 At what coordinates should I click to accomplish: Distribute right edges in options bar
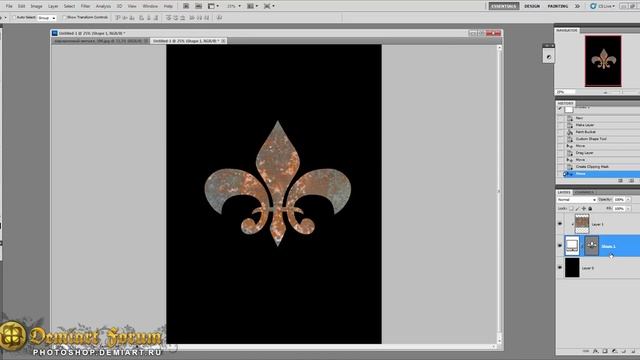coord(207,18)
